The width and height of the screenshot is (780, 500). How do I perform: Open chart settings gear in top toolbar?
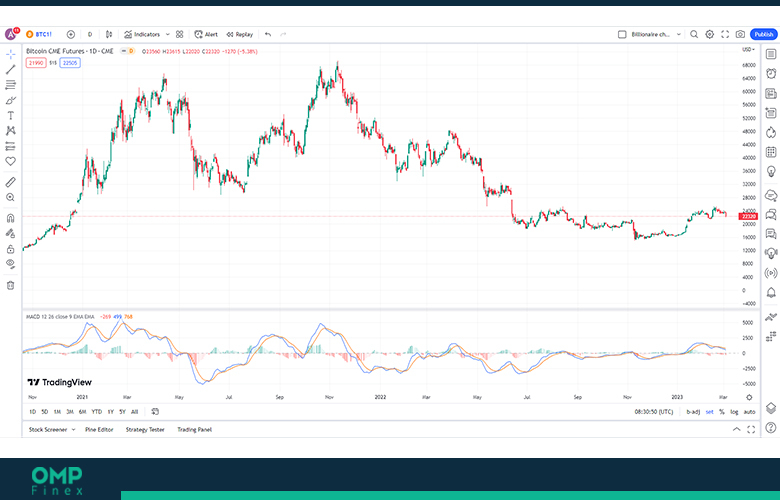click(x=710, y=34)
